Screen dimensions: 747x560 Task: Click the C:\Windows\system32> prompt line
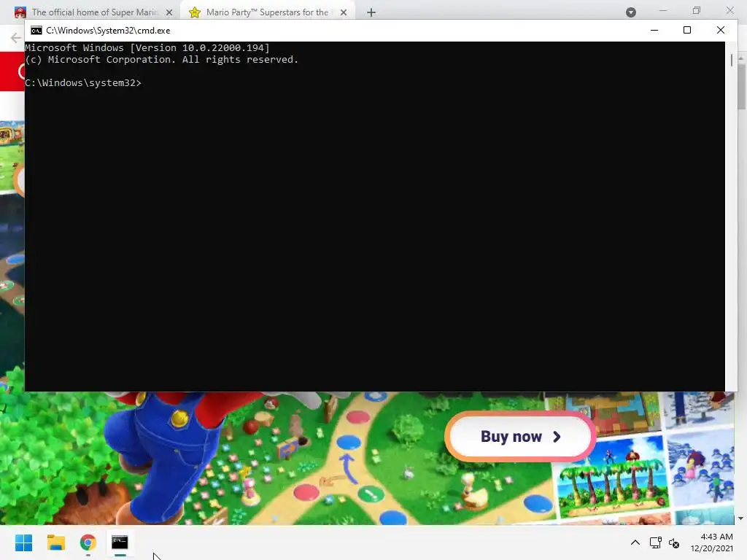(x=83, y=83)
